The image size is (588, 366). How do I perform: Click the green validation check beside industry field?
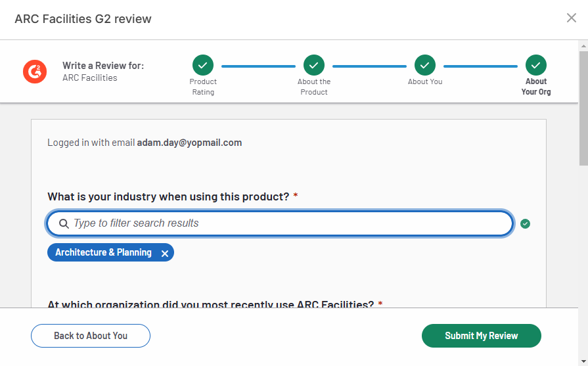coord(525,223)
